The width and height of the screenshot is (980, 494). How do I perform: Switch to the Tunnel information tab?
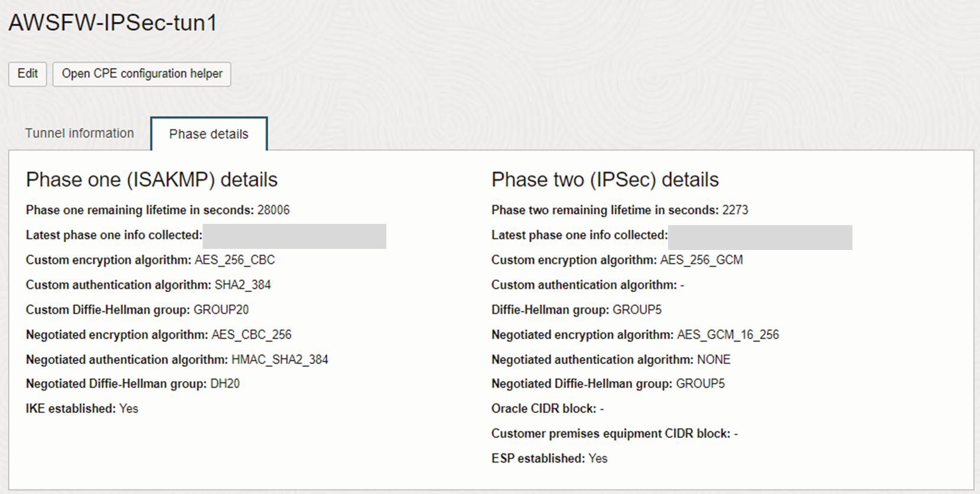coord(79,133)
